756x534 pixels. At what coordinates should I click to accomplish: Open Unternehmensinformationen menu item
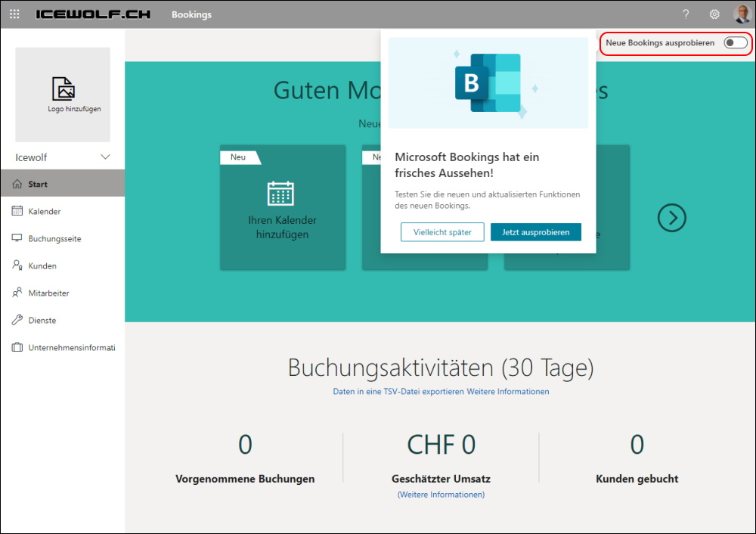[63, 348]
